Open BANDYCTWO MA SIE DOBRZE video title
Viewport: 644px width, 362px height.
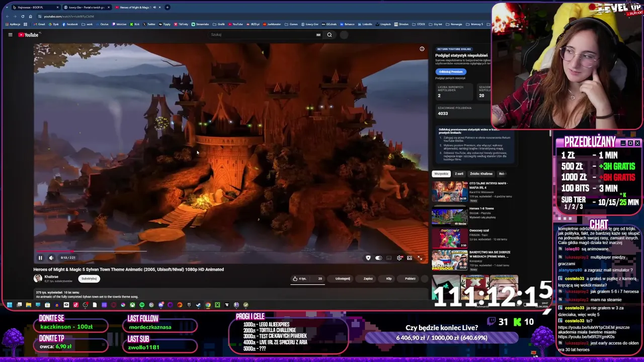point(490,254)
